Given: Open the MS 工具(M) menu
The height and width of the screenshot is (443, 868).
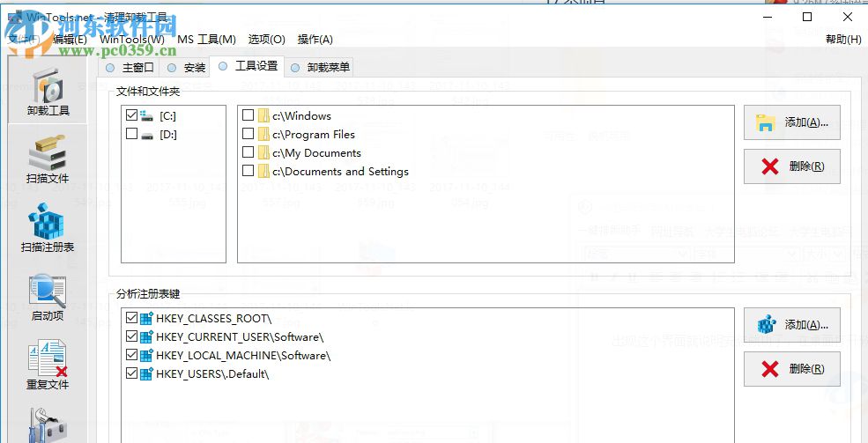Looking at the screenshot, I should click(x=206, y=40).
